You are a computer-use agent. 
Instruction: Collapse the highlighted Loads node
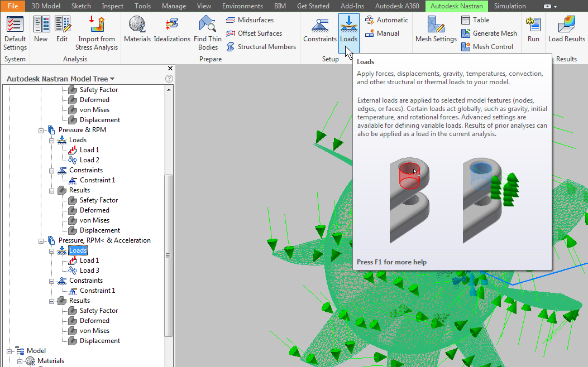point(52,251)
